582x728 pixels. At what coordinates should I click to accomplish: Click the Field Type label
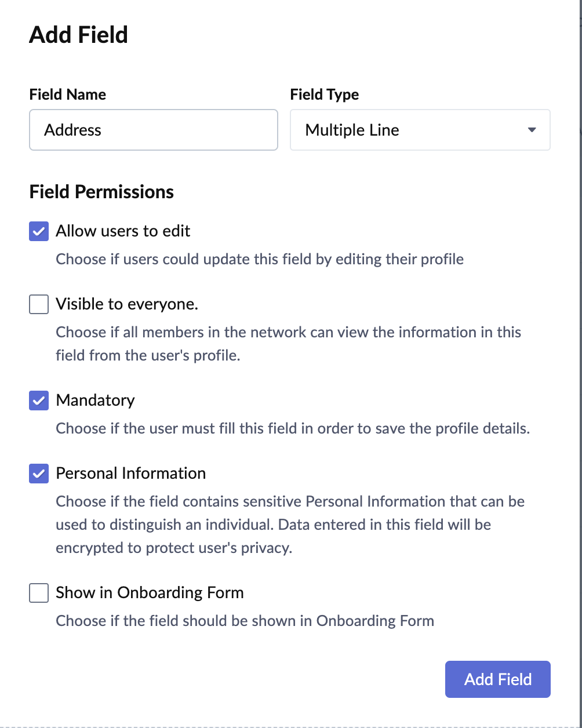click(x=324, y=94)
